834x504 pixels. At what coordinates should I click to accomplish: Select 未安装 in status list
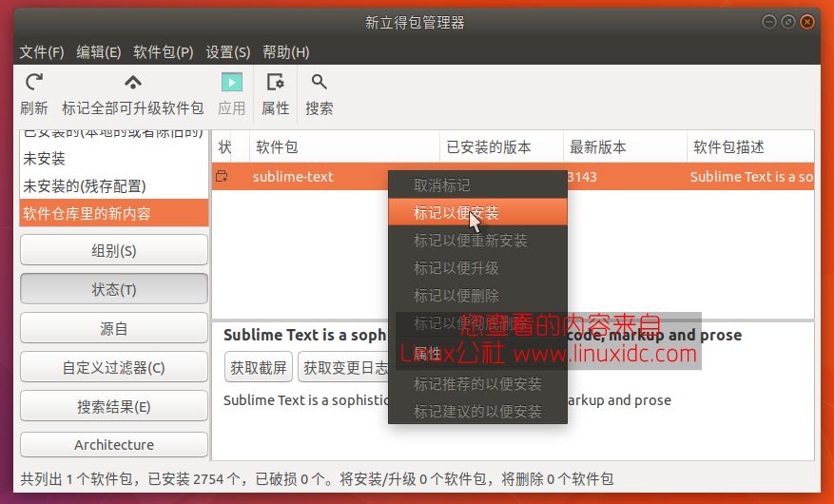[x=114, y=159]
